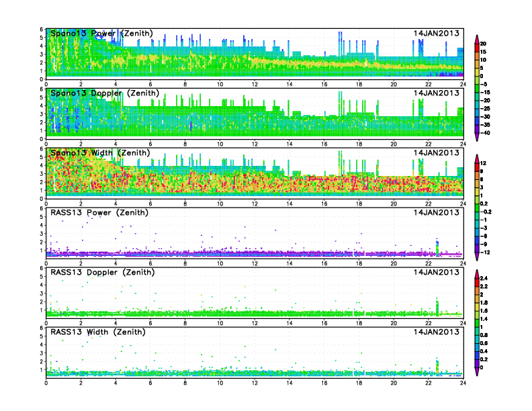Click hour 2 tick label under Spano13 Width panel
The width and height of the screenshot is (532, 411).
(x=81, y=203)
